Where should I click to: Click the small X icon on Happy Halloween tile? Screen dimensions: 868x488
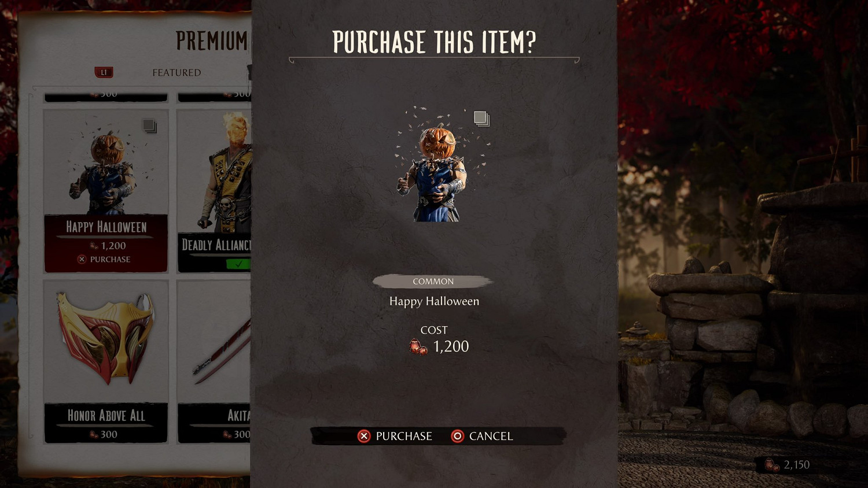(x=82, y=259)
